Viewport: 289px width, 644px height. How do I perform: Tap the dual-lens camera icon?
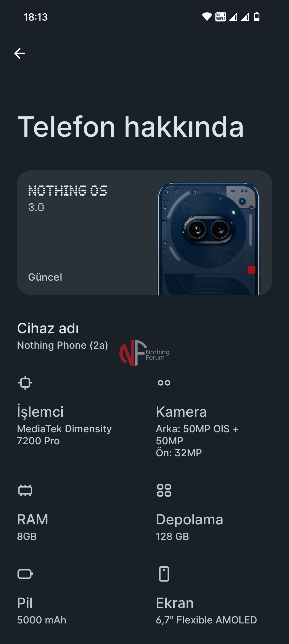[x=164, y=383]
